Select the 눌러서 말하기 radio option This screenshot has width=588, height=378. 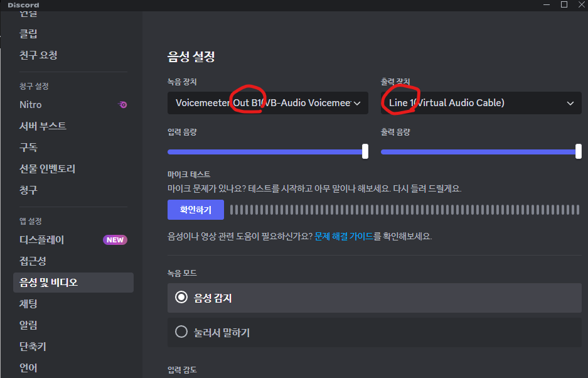point(374,333)
